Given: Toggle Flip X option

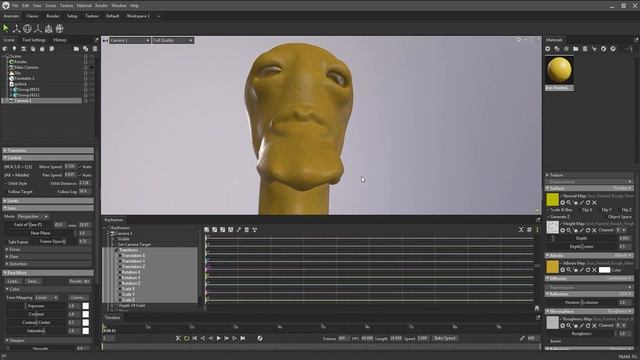Looking at the screenshot, I should [587, 210].
